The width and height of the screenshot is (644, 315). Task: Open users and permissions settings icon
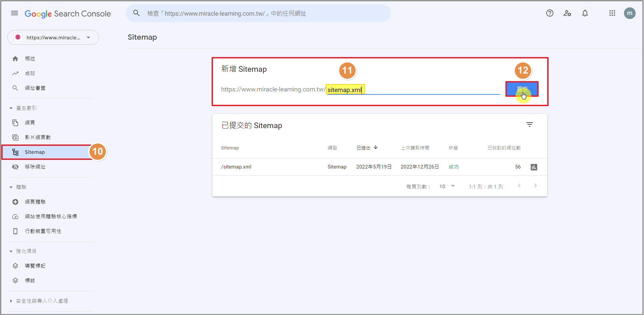[x=567, y=13]
